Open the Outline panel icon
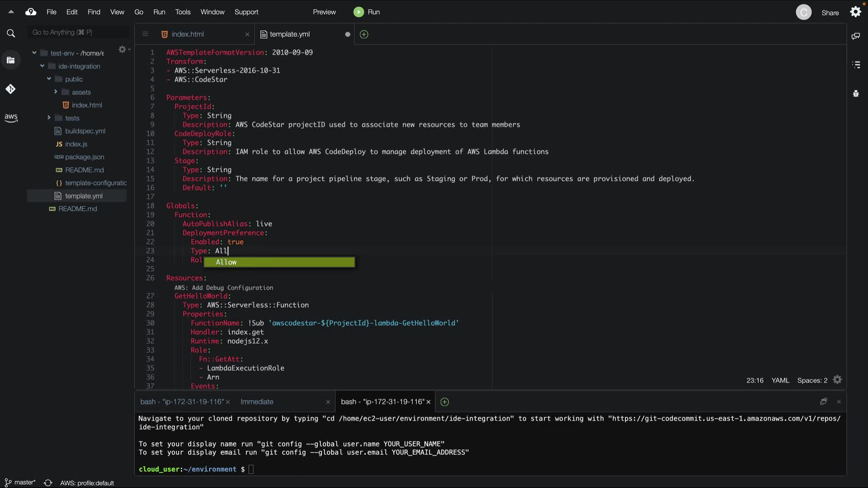This screenshot has height=488, width=868. point(856,65)
